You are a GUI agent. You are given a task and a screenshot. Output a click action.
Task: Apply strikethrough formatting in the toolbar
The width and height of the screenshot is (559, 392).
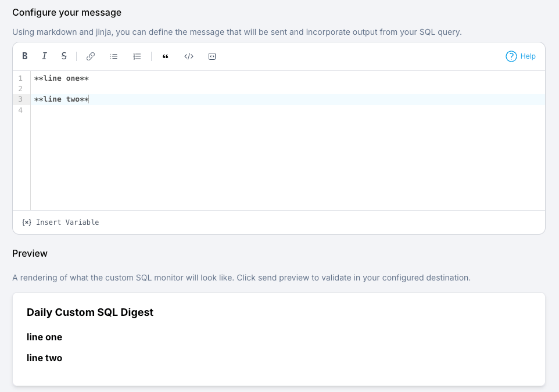pyautogui.click(x=64, y=56)
